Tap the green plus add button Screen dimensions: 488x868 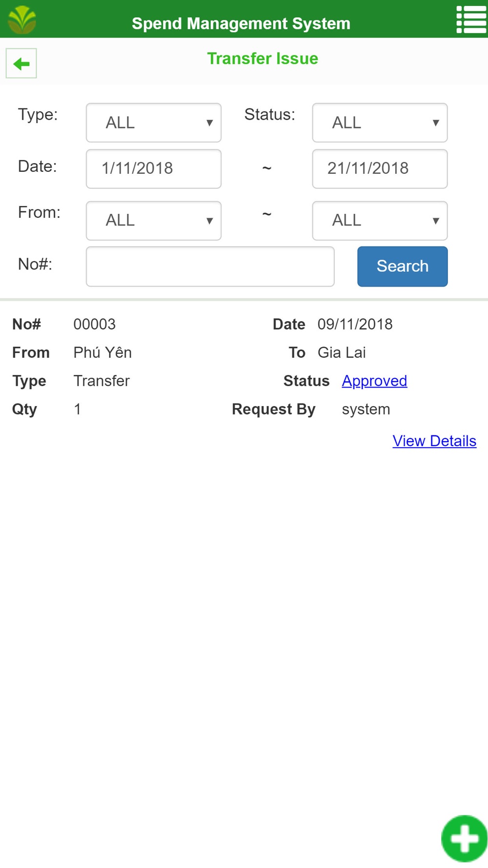pos(464,839)
